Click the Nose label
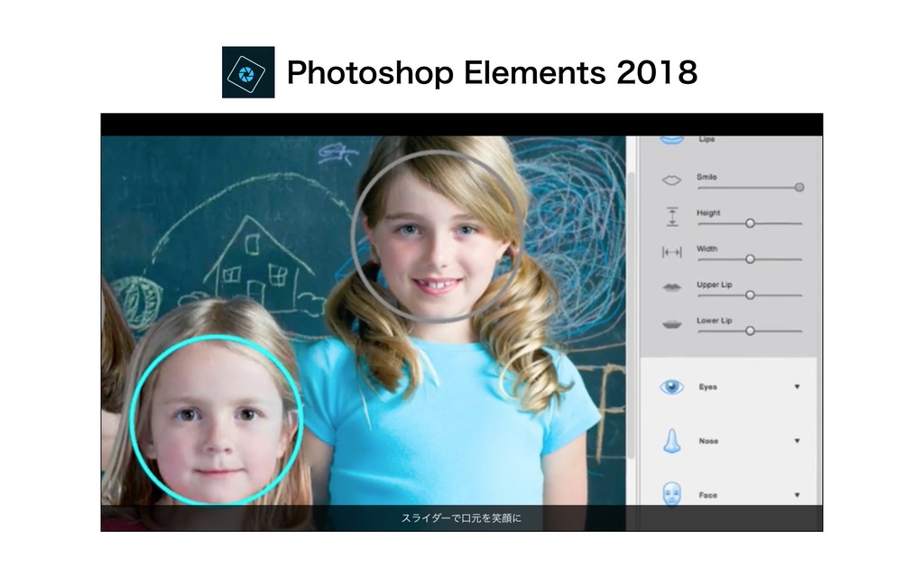The image size is (924, 578). tap(708, 441)
